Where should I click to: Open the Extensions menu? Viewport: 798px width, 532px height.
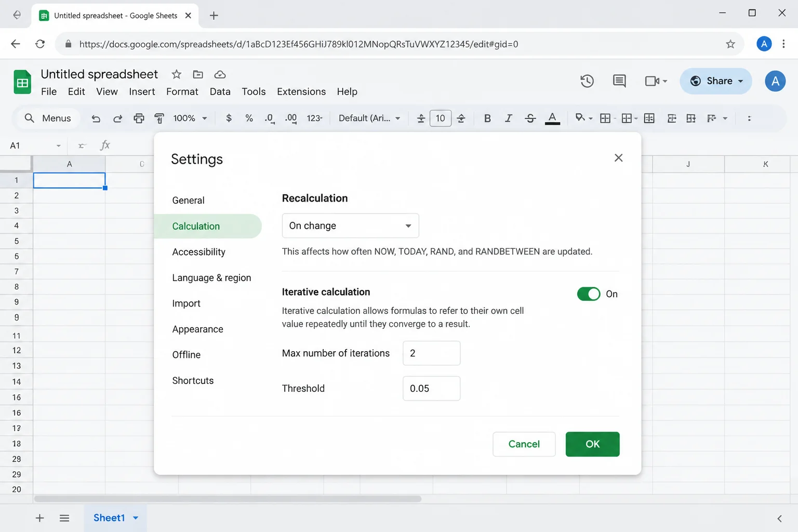click(301, 91)
